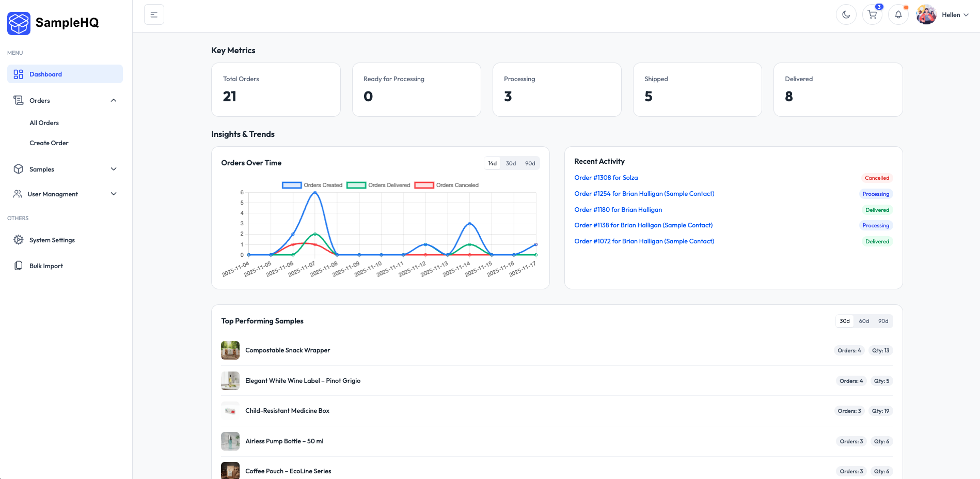Select All Orders in the sidebar
This screenshot has width=980, height=479.
coord(44,122)
